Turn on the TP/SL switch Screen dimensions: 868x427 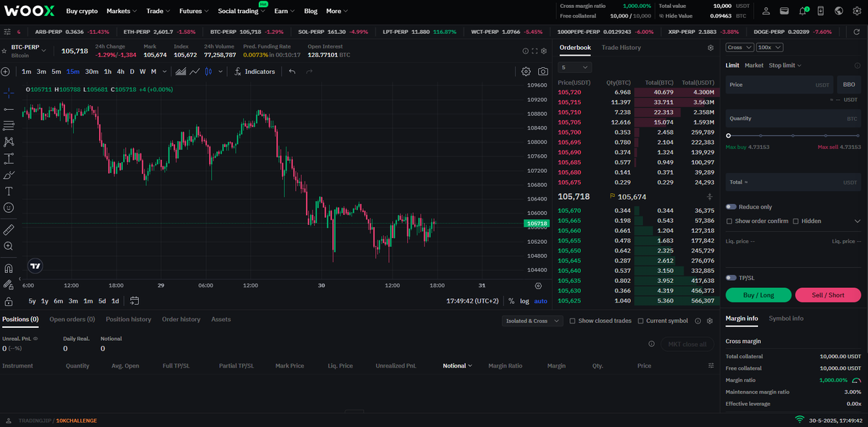click(x=731, y=278)
